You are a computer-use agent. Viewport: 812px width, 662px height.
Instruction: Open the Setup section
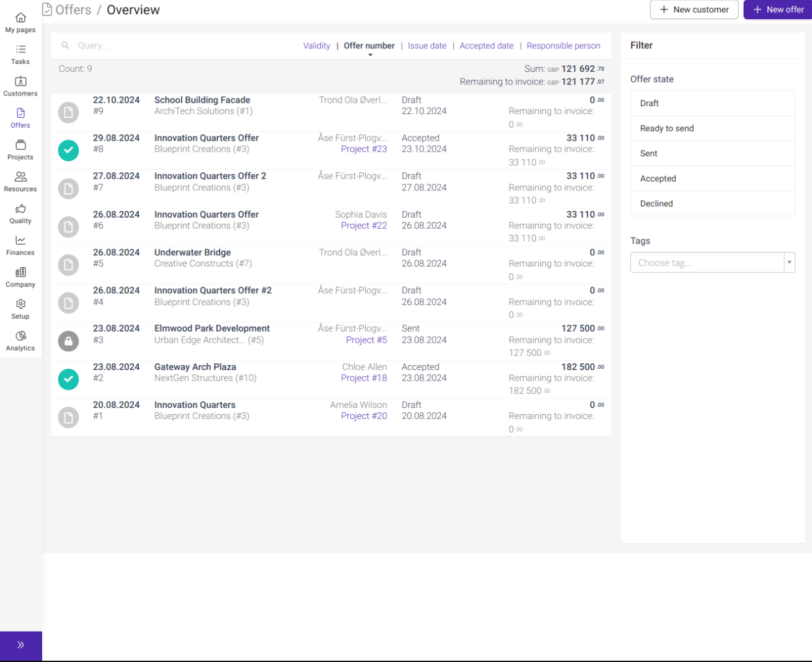pyautogui.click(x=20, y=308)
